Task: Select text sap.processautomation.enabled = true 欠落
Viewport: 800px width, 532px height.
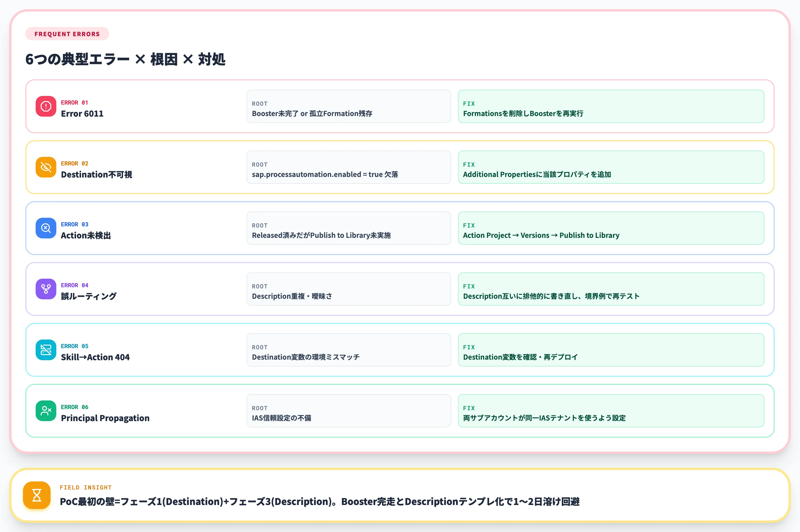Action: click(325, 174)
